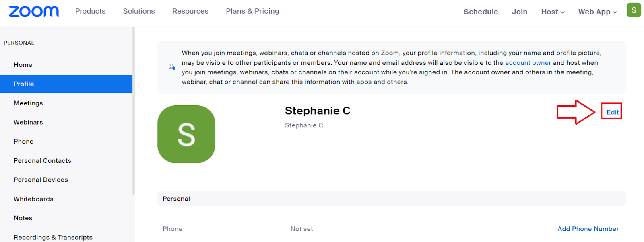Open the Resources menu
The image size is (644, 242).
tap(190, 11)
